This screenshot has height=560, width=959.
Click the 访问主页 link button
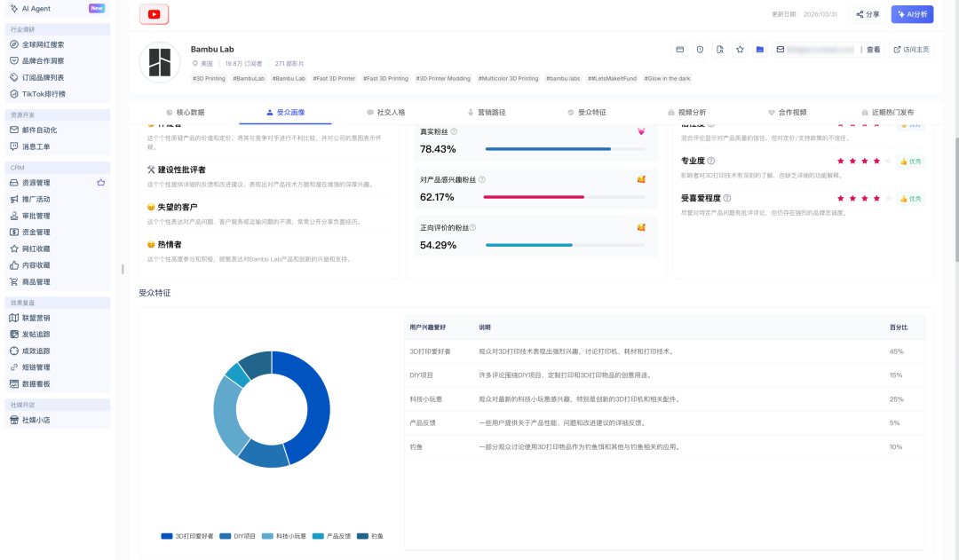pos(911,50)
